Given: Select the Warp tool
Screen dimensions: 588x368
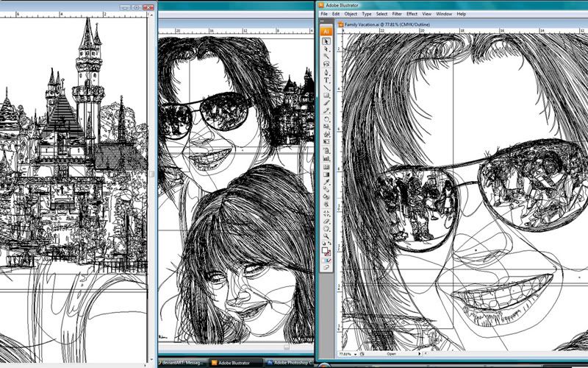Looking at the screenshot, I should point(326,134).
